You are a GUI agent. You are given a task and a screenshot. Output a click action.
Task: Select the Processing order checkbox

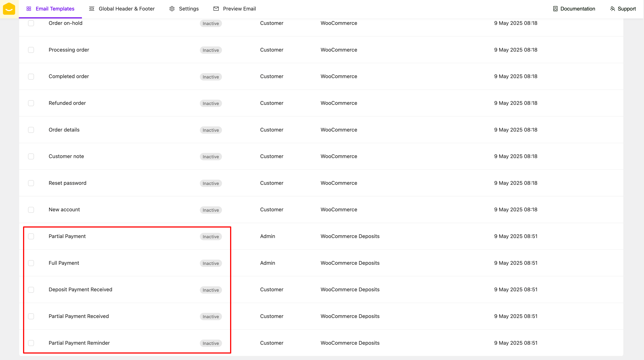(31, 50)
